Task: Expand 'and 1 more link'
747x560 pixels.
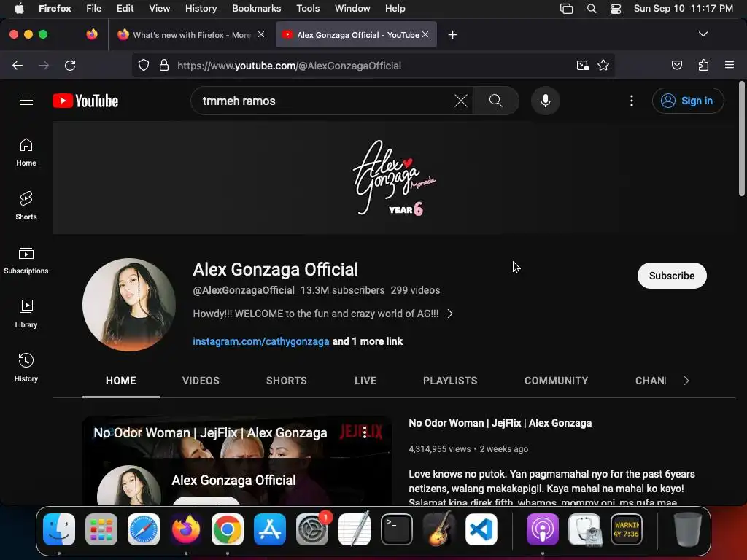Action: (368, 341)
